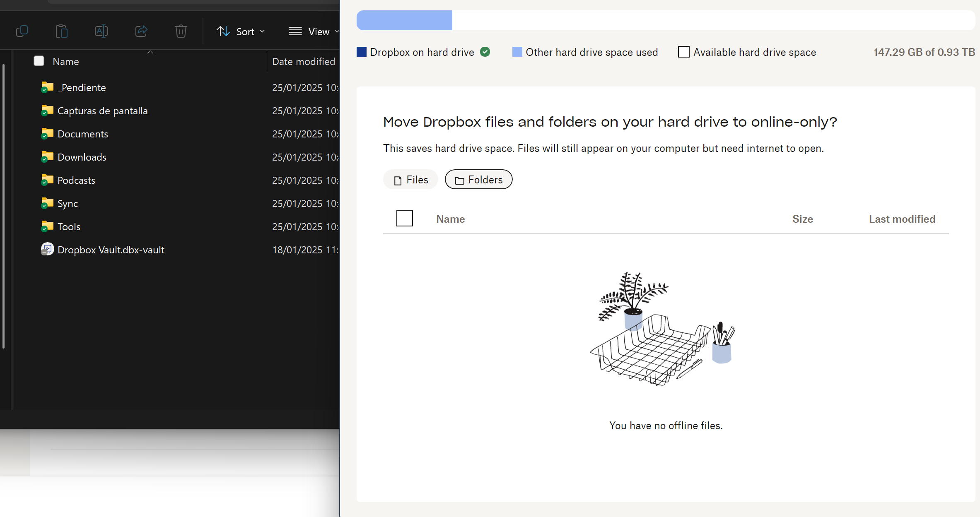Viewport: 980px width, 517px height.
Task: Click the Paste clipboard icon
Action: [x=62, y=31]
